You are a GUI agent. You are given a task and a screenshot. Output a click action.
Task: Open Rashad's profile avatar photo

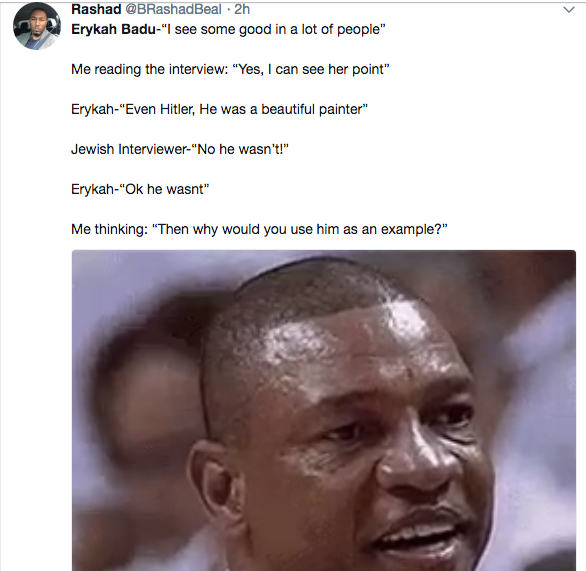pyautogui.click(x=37, y=26)
